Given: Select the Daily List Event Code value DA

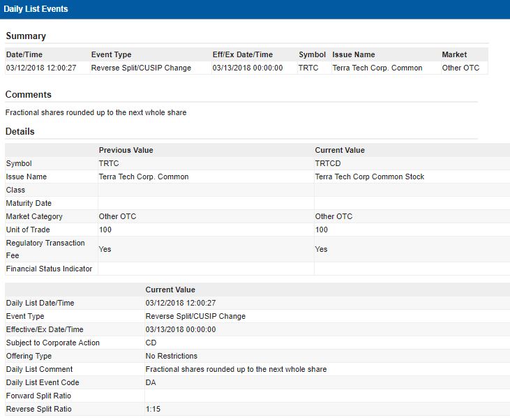Looking at the screenshot, I should [151, 382].
